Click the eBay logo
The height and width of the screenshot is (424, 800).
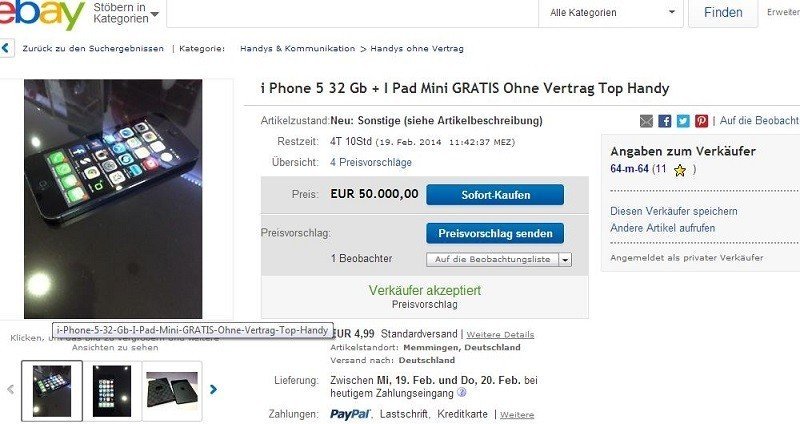(x=42, y=14)
